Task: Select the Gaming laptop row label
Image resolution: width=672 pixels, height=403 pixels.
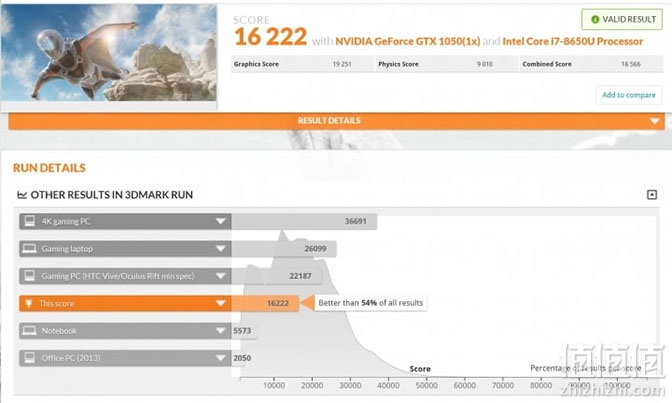Action: [x=67, y=249]
